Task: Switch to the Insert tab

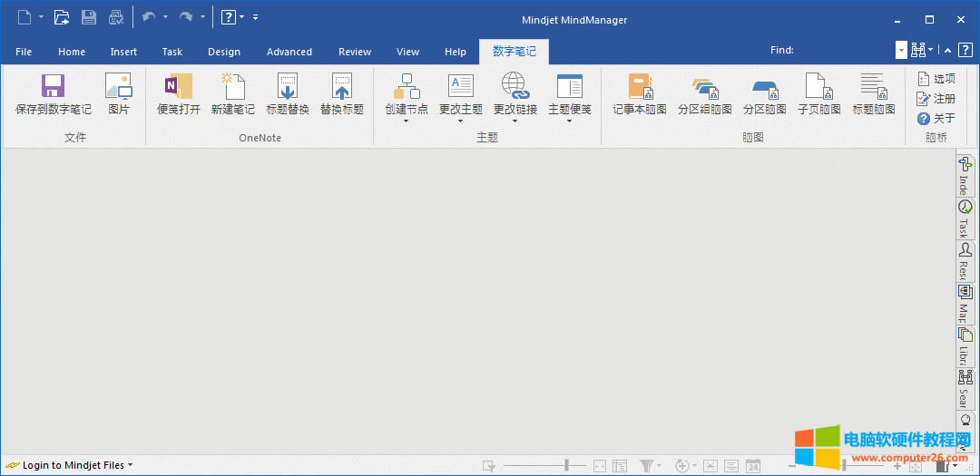Action: coord(123,52)
